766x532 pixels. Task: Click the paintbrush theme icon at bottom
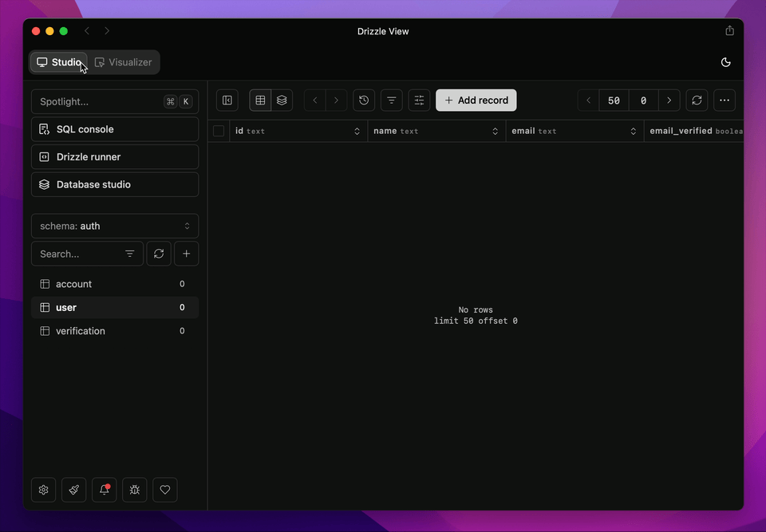73,489
